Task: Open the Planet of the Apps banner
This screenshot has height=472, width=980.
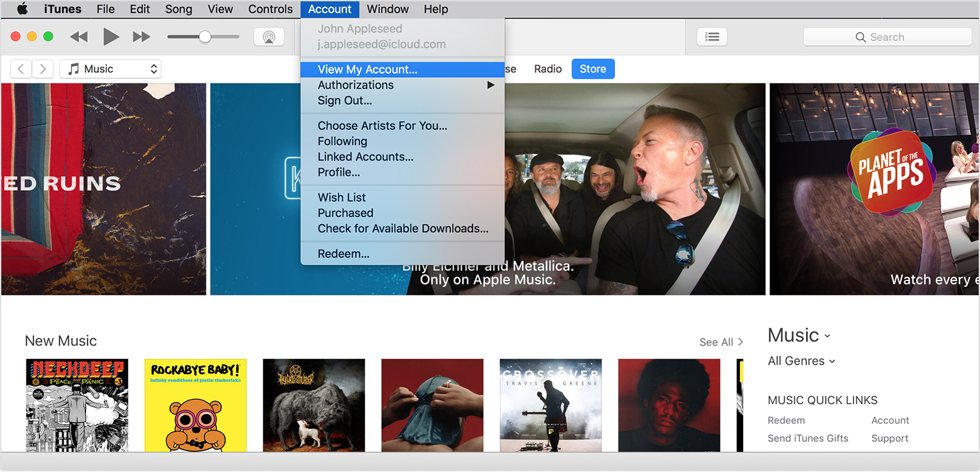Action: coord(874,189)
